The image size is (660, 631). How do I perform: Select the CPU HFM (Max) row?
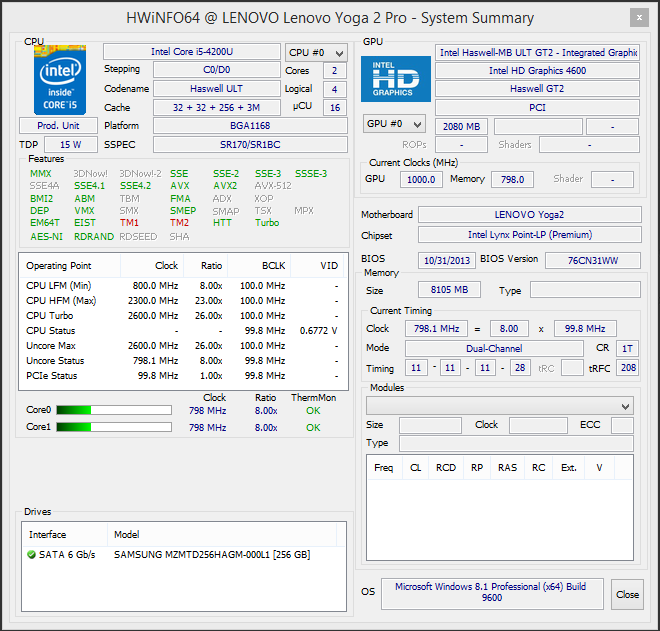(x=183, y=301)
